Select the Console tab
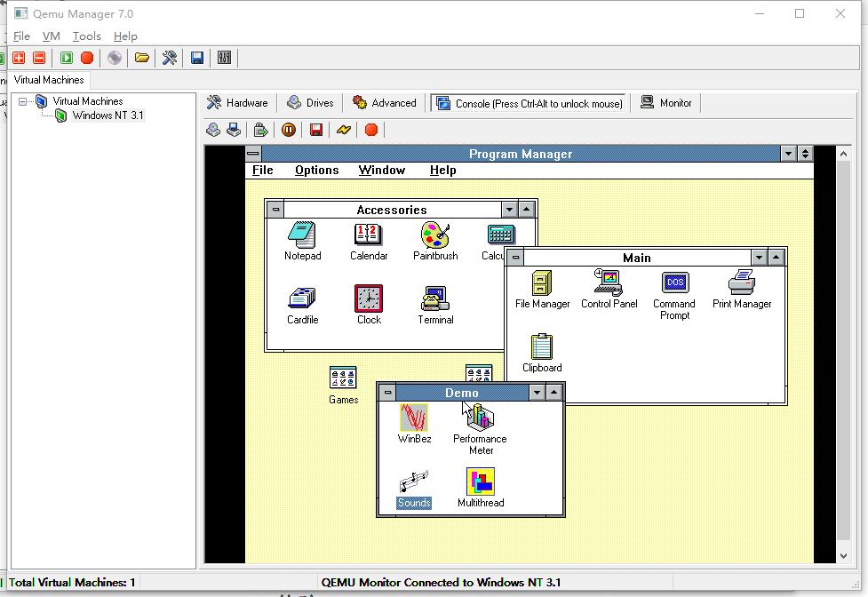This screenshot has height=597, width=868. 529,103
